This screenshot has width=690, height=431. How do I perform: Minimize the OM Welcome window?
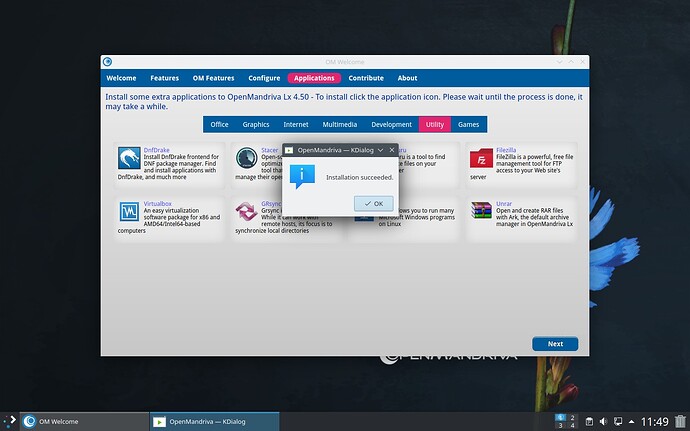tap(559, 62)
